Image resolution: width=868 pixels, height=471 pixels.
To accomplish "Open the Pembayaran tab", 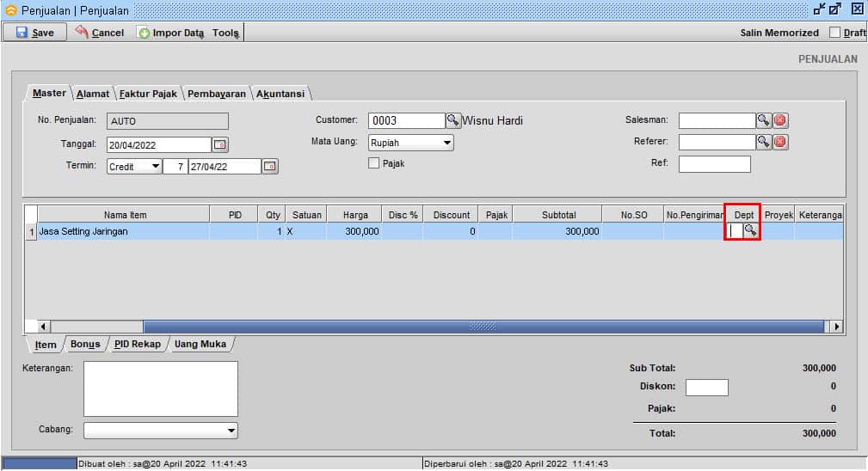I will click(217, 94).
